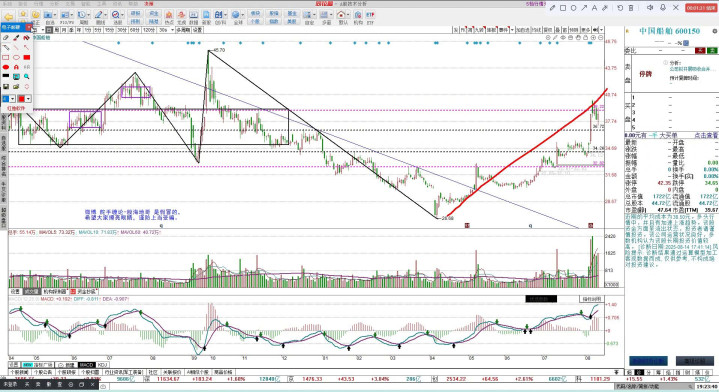719x392 pixels.
Task: Switch to the MACD indicator tab
Action: point(86,365)
